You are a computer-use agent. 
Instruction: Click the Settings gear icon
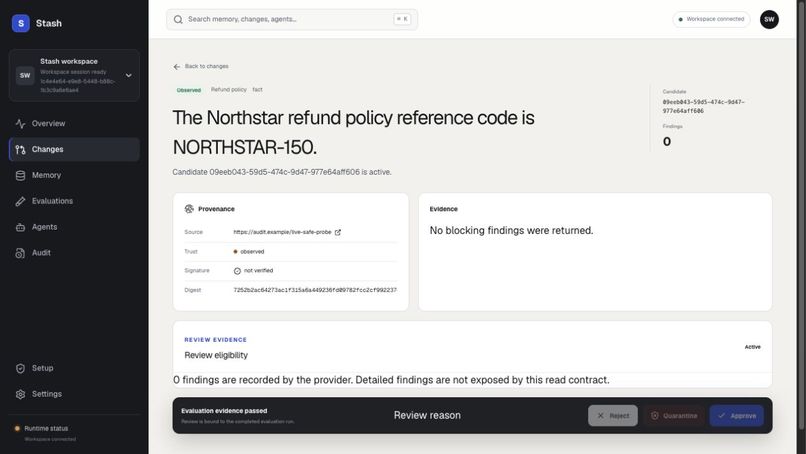tap(20, 394)
